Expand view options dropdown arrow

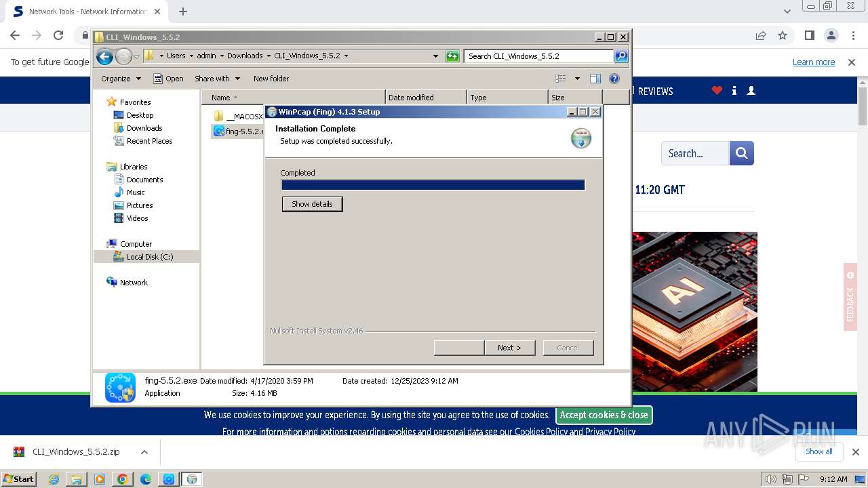point(577,79)
